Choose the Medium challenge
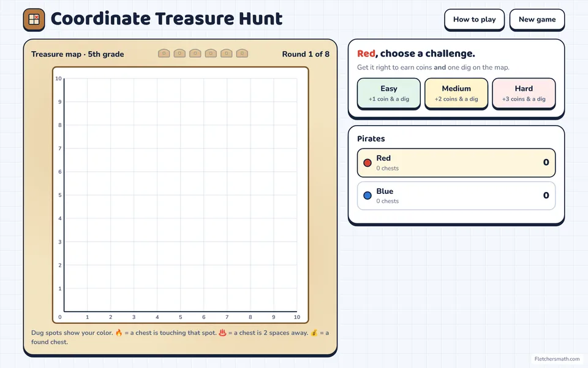 click(x=456, y=93)
